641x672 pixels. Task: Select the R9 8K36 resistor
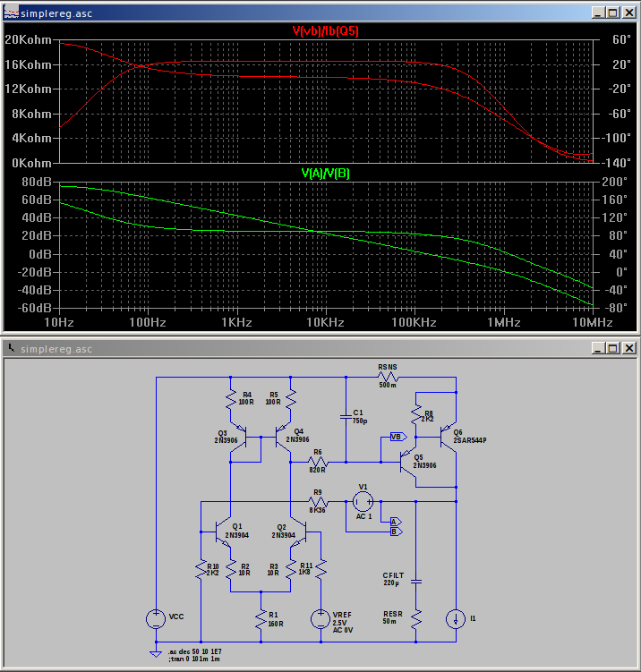318,501
